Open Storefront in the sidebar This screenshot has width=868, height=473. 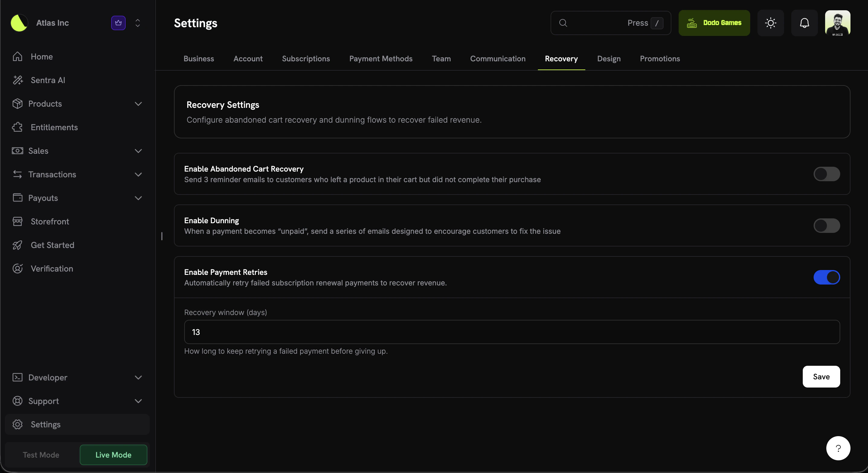click(78, 221)
